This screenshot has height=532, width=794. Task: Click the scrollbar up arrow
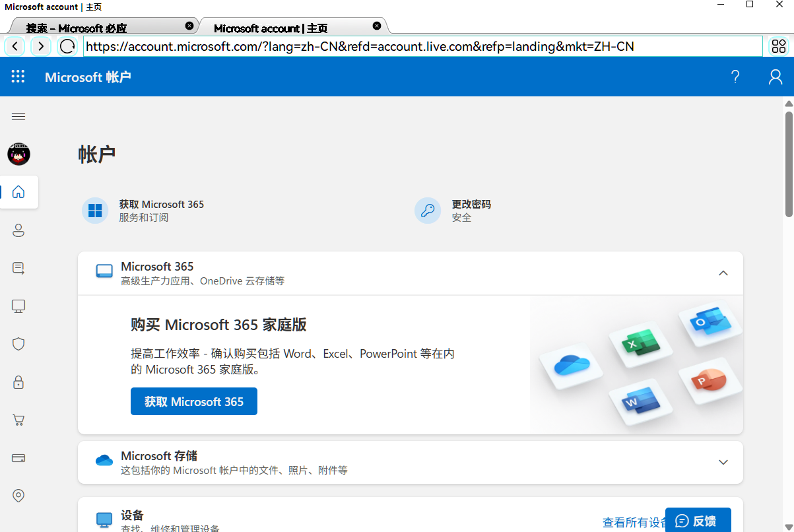pyautogui.click(x=789, y=104)
